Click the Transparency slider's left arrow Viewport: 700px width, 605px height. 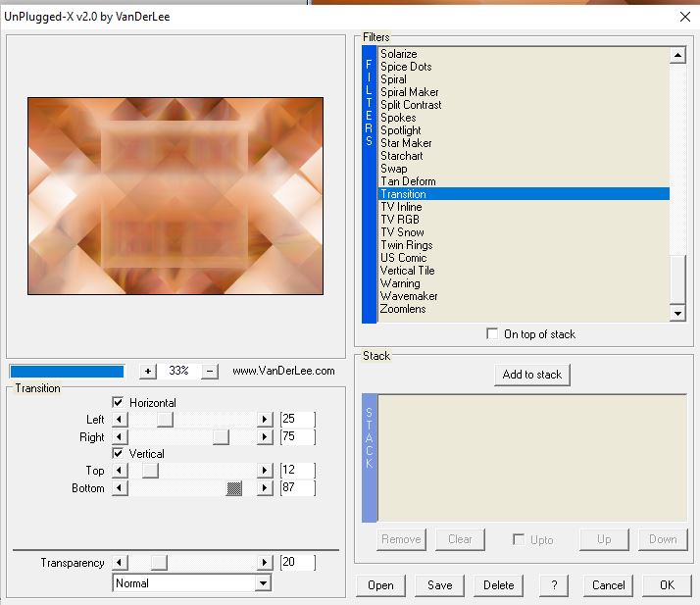point(120,562)
